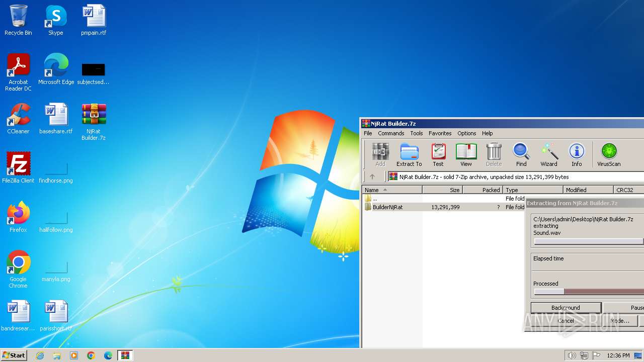Click the archive path address field
The width and height of the screenshot is (644, 362).
pos(516,177)
